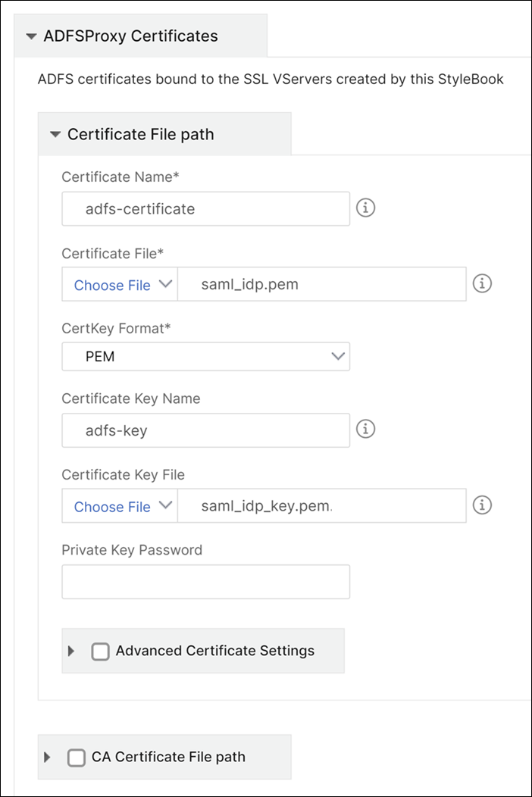This screenshot has height=797, width=532.
Task: Expand the CA Certificate File path arrow
Action: tap(48, 757)
